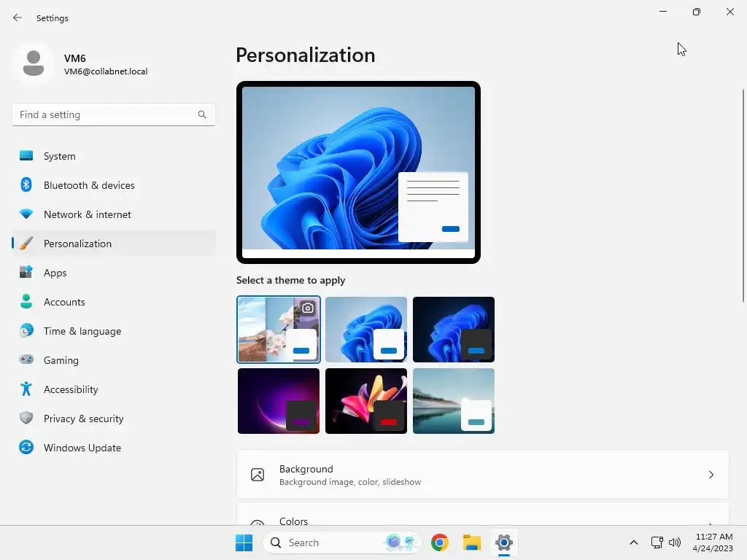Click the Windows Update refresh icon
Viewport: 747px width, 560px height.
point(26,447)
